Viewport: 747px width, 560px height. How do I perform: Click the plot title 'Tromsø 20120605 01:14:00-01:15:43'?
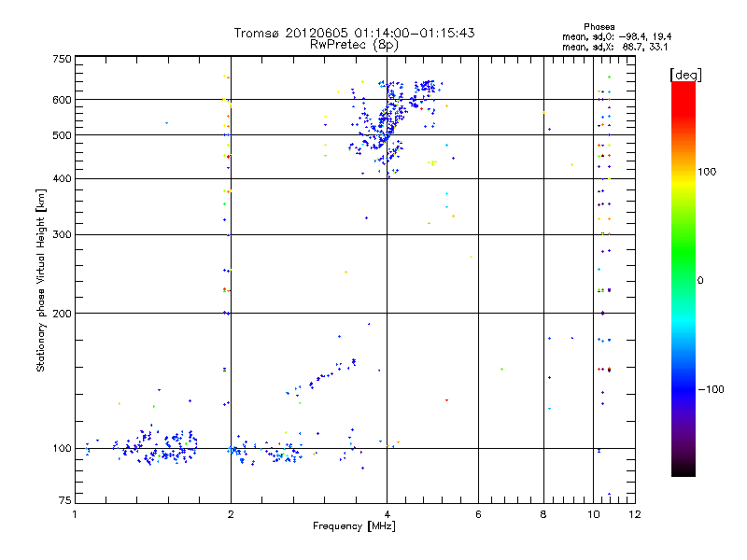354,33
